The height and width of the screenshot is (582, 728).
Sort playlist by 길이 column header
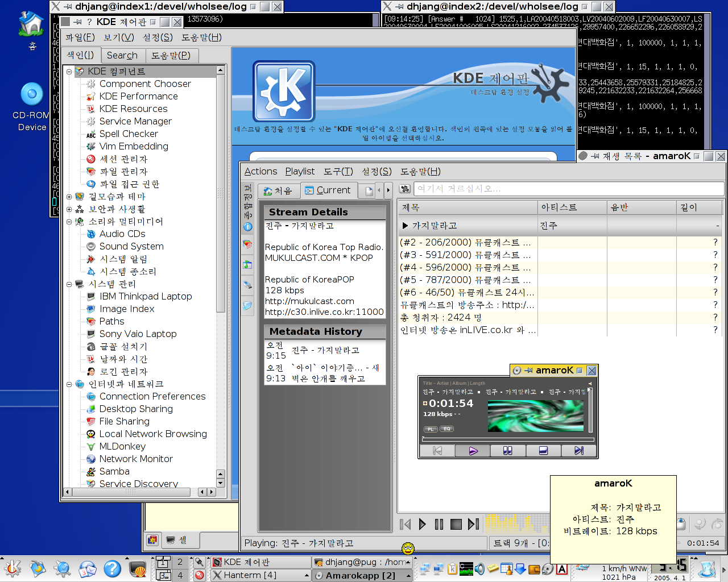[x=699, y=207]
